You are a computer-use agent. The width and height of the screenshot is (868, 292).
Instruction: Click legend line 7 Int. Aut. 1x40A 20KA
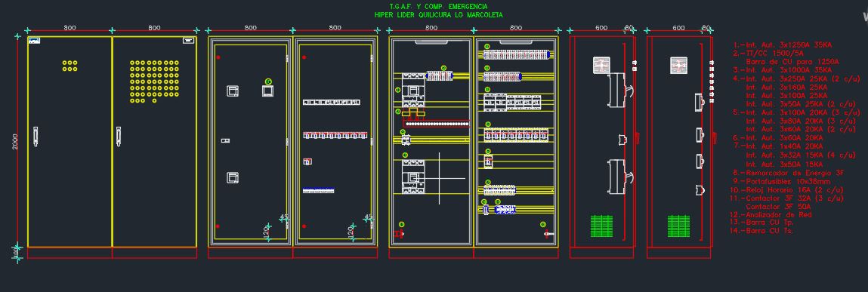pos(778,146)
